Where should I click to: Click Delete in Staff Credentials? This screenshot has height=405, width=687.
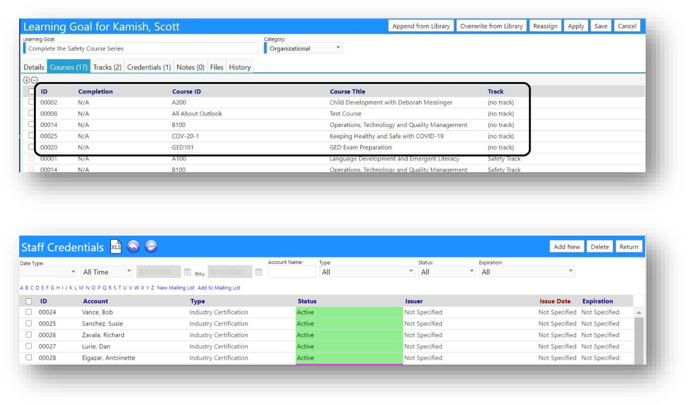(599, 247)
